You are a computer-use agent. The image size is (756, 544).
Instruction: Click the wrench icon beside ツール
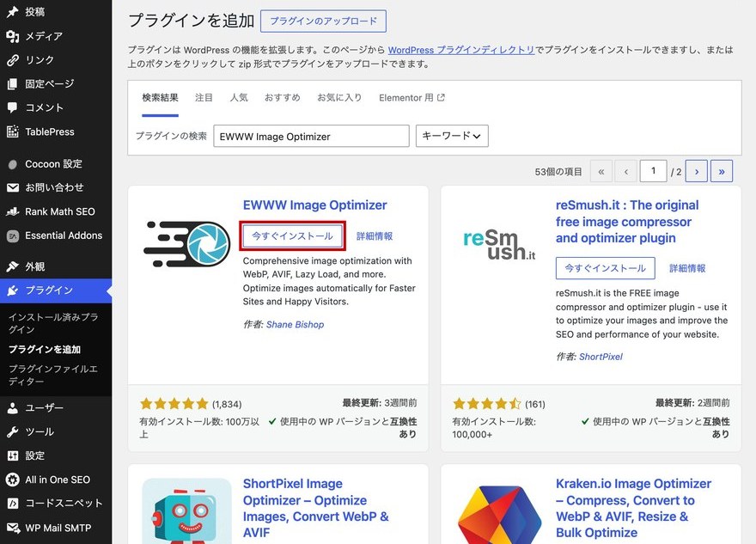pyautogui.click(x=13, y=431)
